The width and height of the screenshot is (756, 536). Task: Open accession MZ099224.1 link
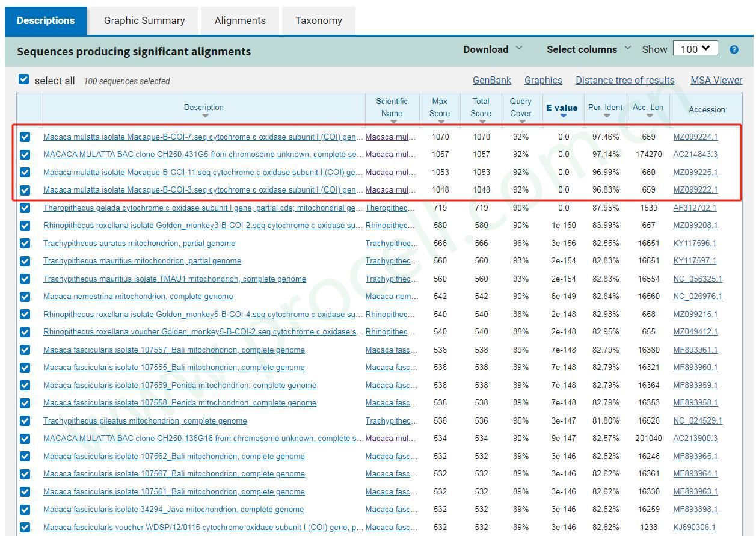tap(695, 137)
